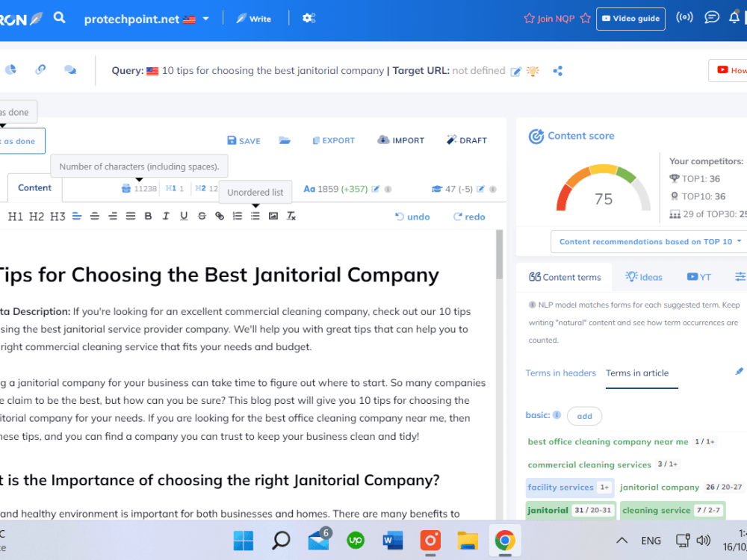747x560 pixels.
Task: Toggle italic formatting
Action: click(166, 217)
